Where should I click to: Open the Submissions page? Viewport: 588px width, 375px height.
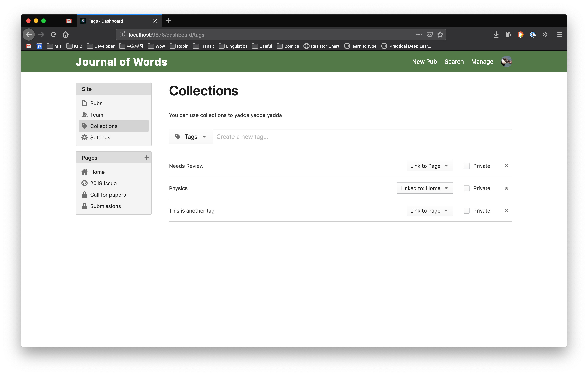[113, 206]
